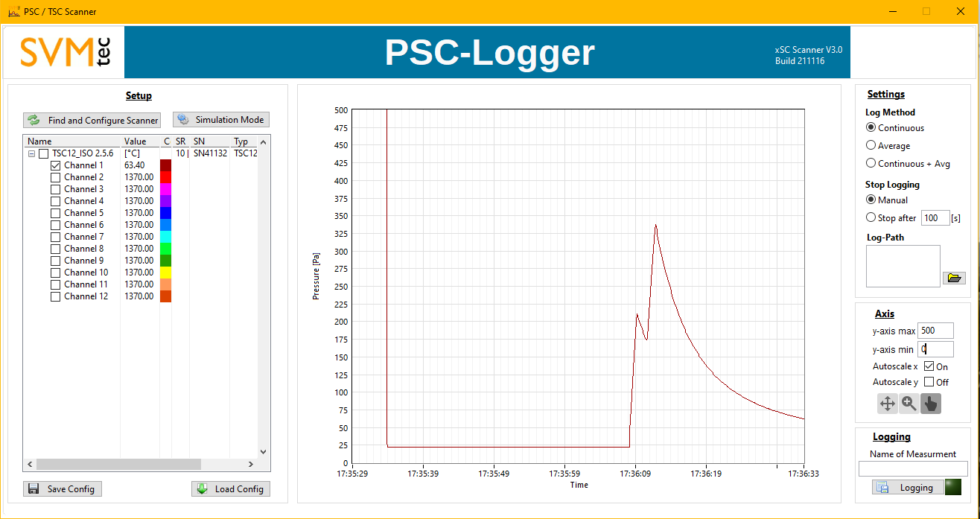Screen dimensions: 980x519
Task: Tick Channel 11 checkbox
Action: pos(56,284)
